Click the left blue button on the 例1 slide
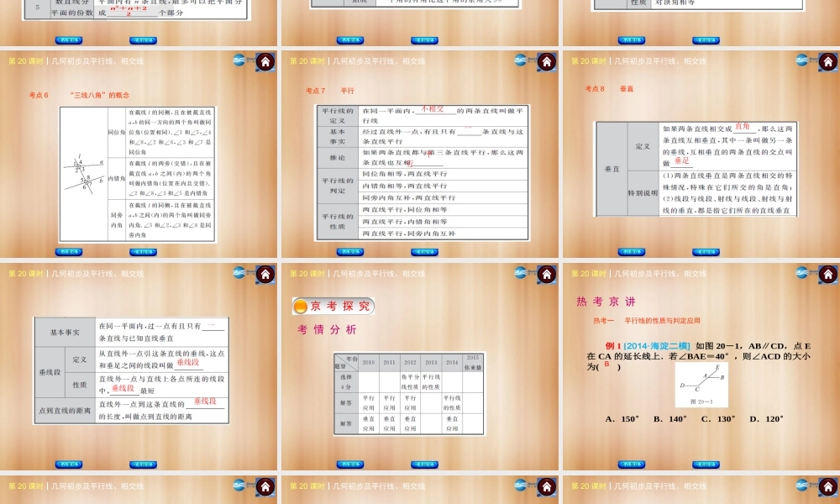This screenshot has height=504, width=840. (x=632, y=465)
